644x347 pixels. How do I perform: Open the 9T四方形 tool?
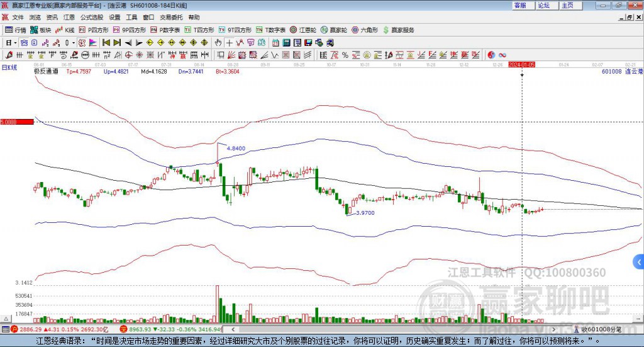[x=235, y=30]
